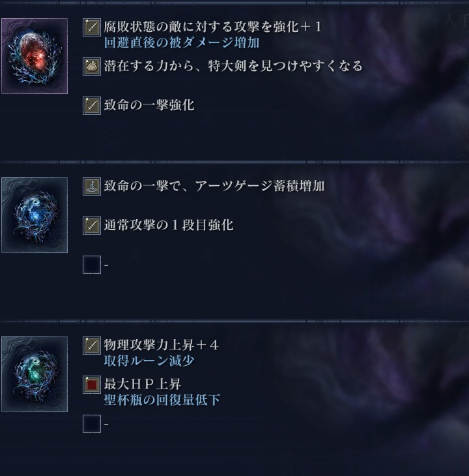
Task: Select 致命の一撃で、アーツゲージ蓄積増加 effect text
Action: [214, 186]
